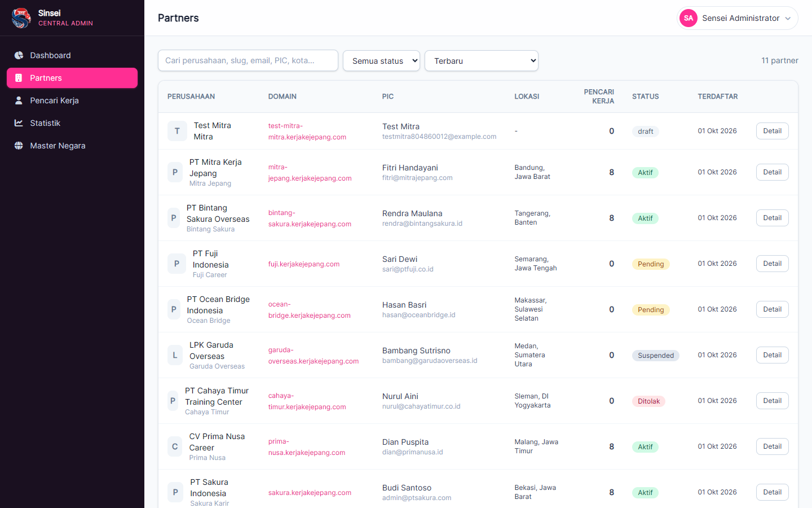The height and width of the screenshot is (508, 812).
Task: Focus the Cari perusahaan search field
Action: (248, 60)
